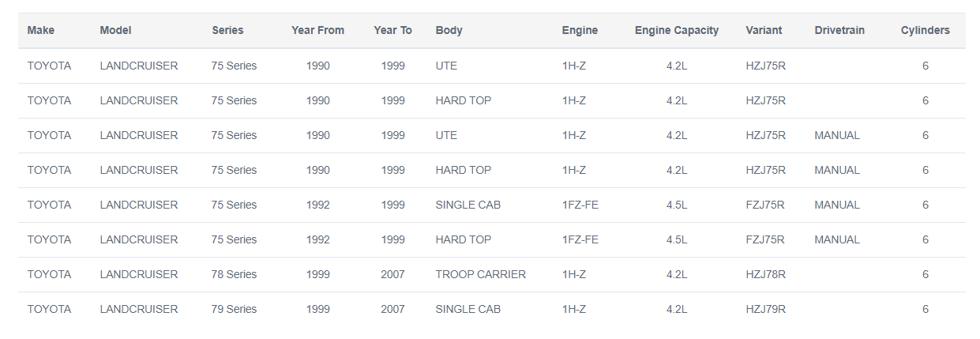
Task: Click the Year To column header
Action: (x=392, y=31)
